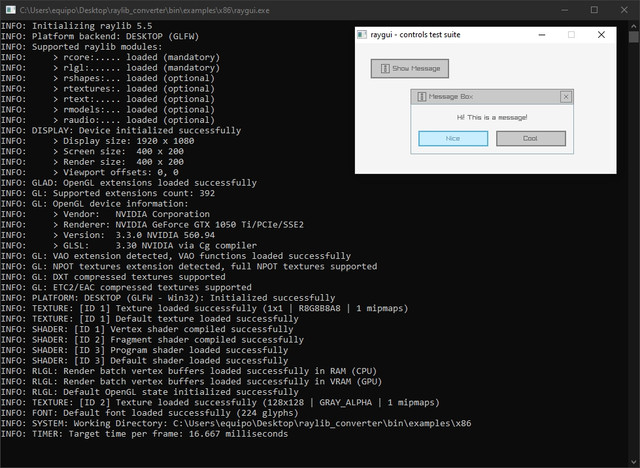Click 'GLSL: 3.30 NVIDIA via Cg compiler' line
This screenshot has width=640, height=468.
(129, 246)
